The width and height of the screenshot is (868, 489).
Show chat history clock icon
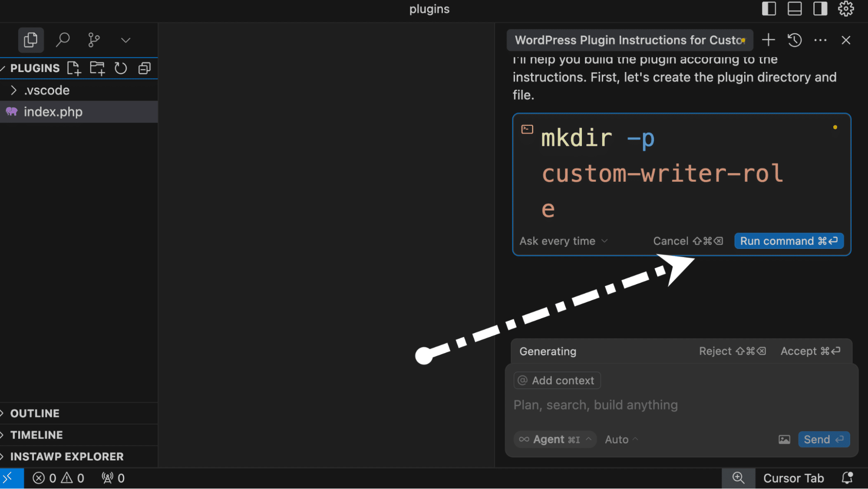(794, 40)
